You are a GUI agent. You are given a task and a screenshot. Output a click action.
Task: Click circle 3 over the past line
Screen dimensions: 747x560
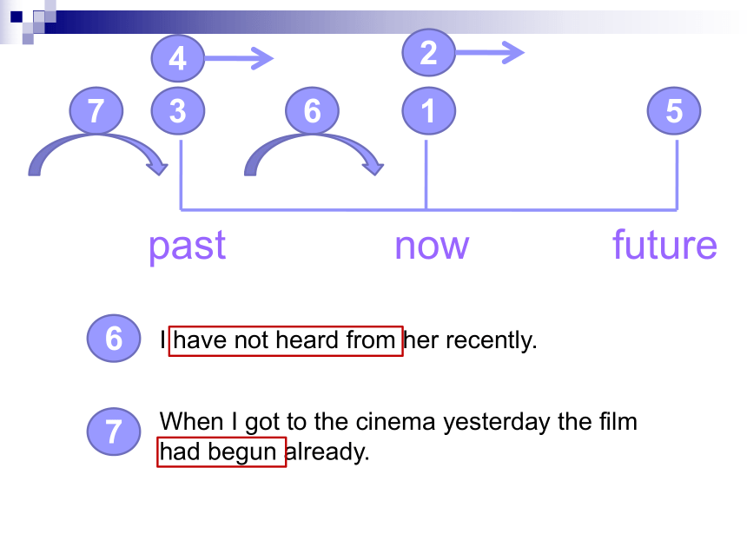click(x=178, y=111)
